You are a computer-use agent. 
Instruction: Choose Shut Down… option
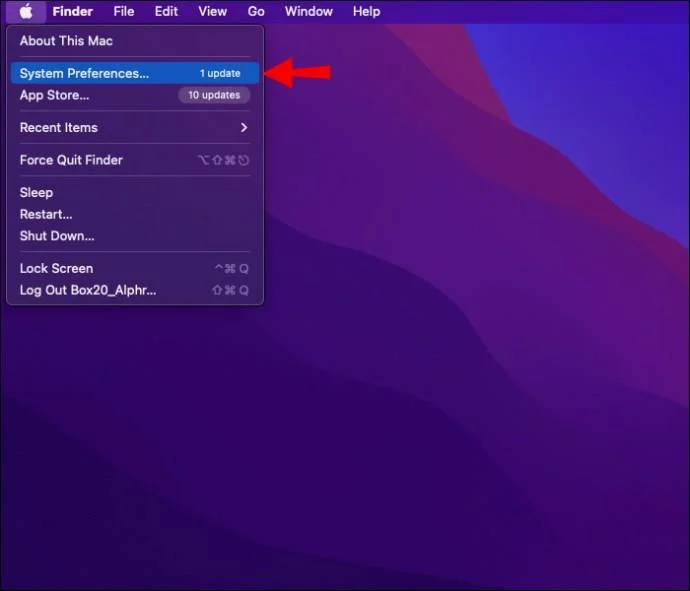point(135,236)
